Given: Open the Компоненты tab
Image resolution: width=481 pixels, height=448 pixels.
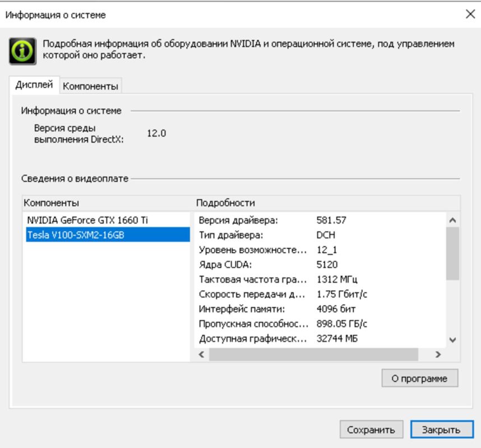Looking at the screenshot, I should tap(90, 86).
